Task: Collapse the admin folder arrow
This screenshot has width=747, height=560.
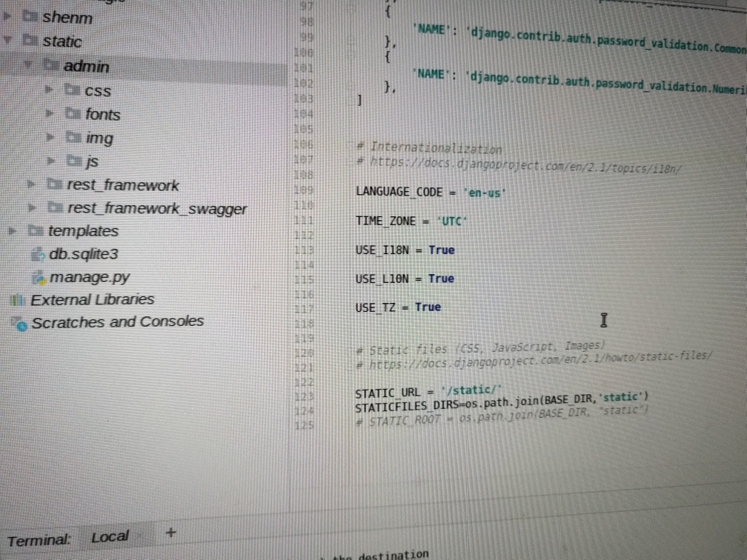Action: (x=28, y=64)
